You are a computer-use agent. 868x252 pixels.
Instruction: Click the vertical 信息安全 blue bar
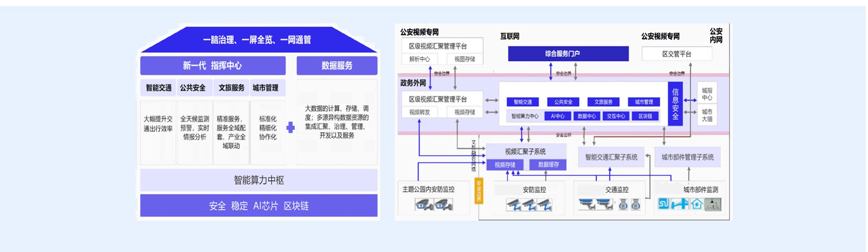click(x=675, y=104)
